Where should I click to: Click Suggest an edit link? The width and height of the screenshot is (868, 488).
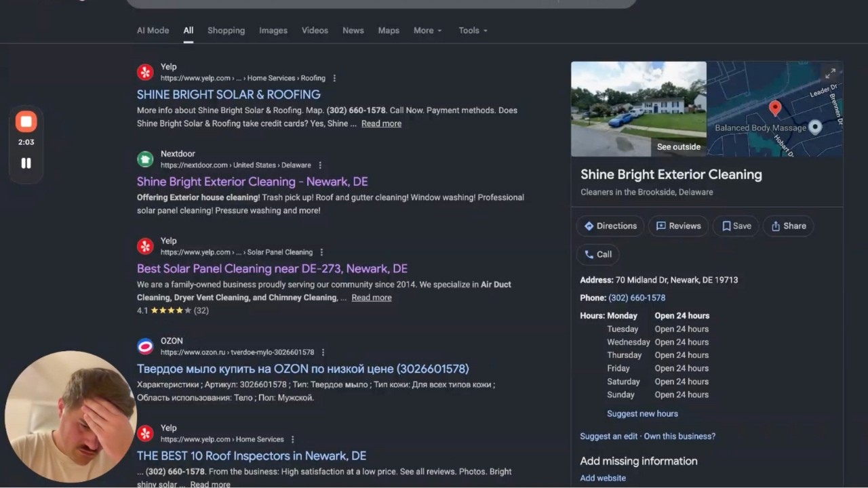609,436
